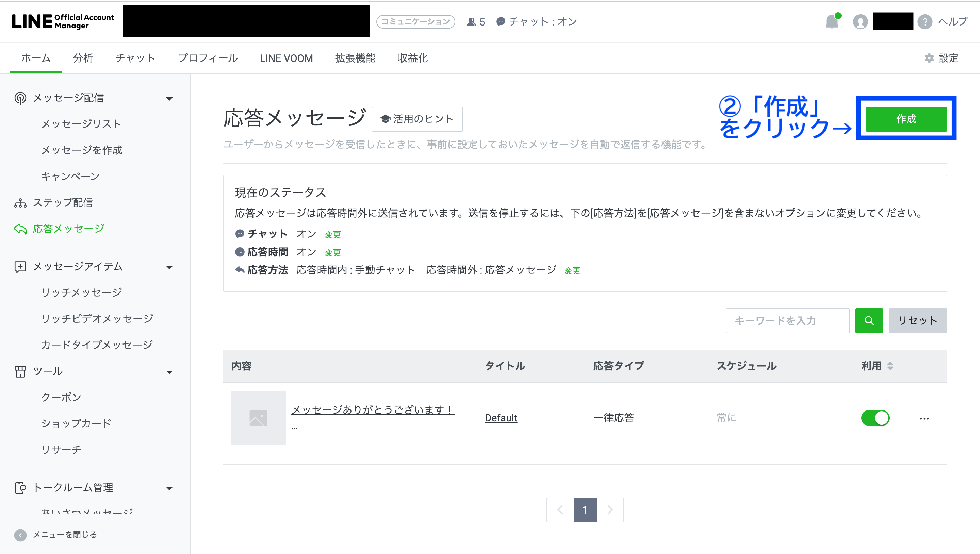Image resolution: width=980 pixels, height=554 pixels.
Task: Switch to the 分析 tab
Action: (x=83, y=58)
